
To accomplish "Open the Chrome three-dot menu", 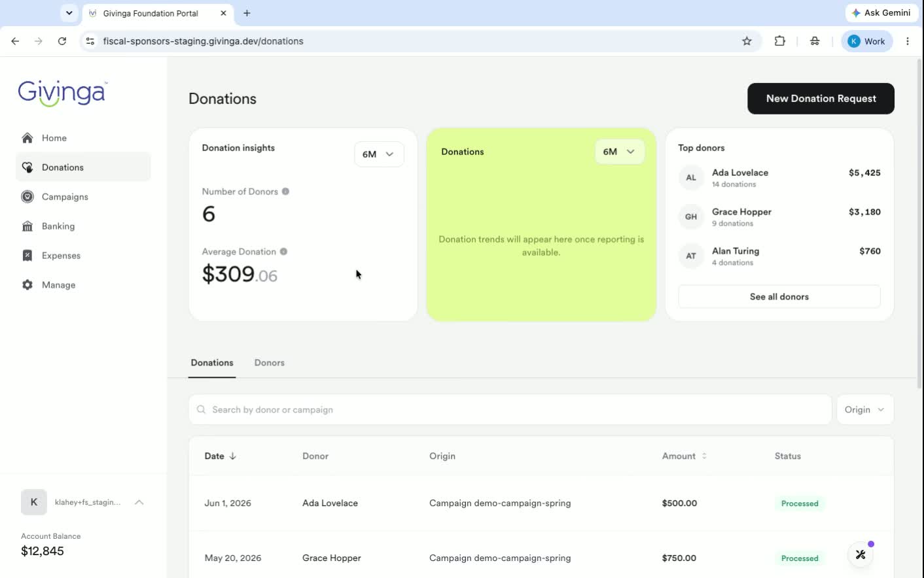I will (x=908, y=41).
